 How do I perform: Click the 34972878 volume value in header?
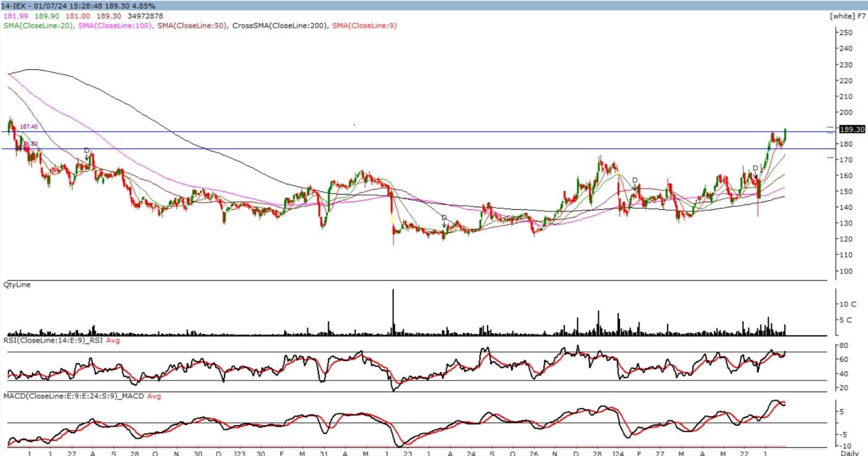[144, 16]
